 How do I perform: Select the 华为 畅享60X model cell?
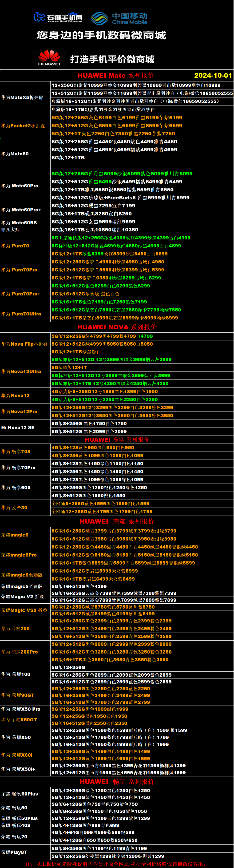click(x=25, y=488)
